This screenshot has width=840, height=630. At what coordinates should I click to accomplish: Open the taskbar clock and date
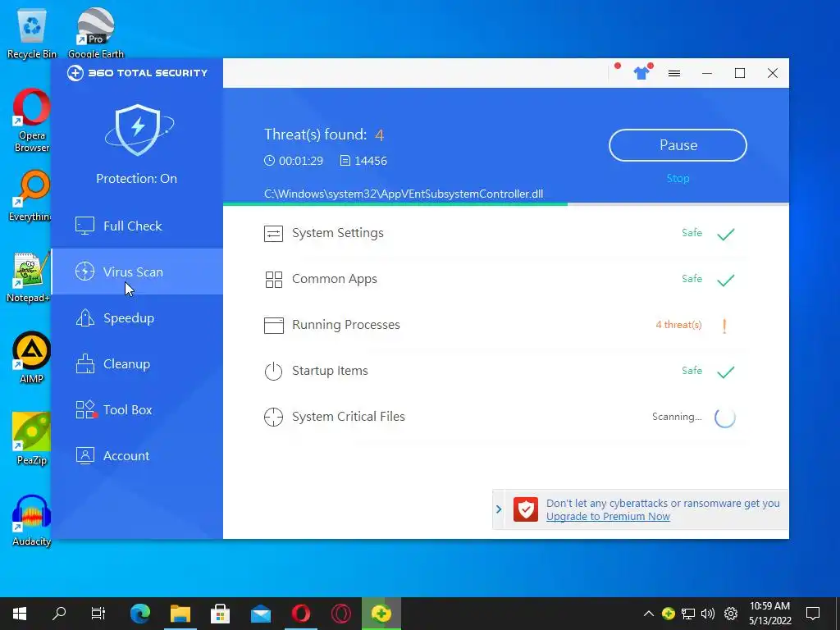(769, 614)
